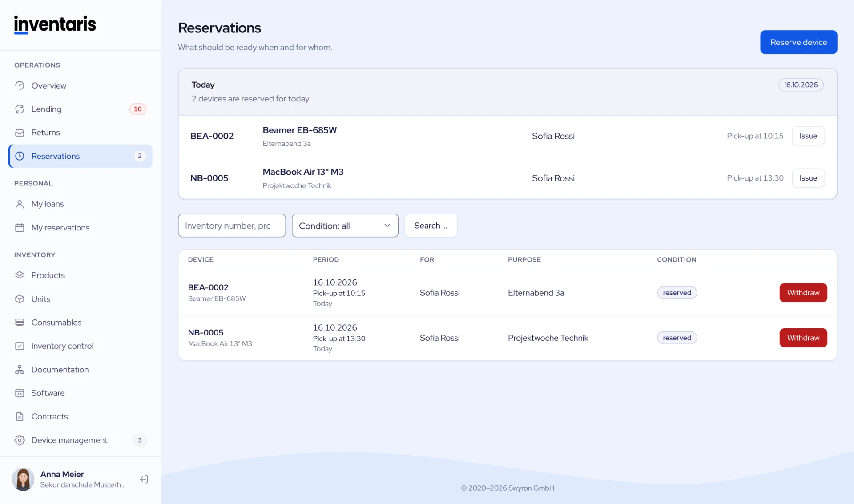Click the 16.10.2026 date badge
Image resolution: width=854 pixels, height=504 pixels.
(x=801, y=85)
